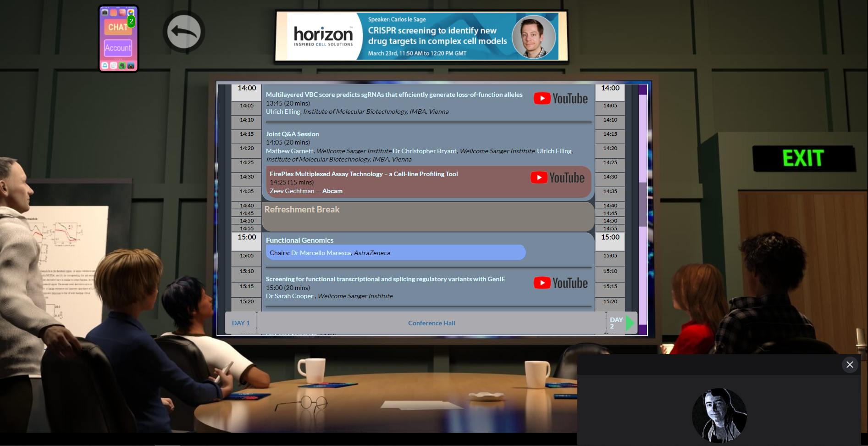Click the back arrow circle icon
This screenshot has height=446, width=868.
point(184,32)
